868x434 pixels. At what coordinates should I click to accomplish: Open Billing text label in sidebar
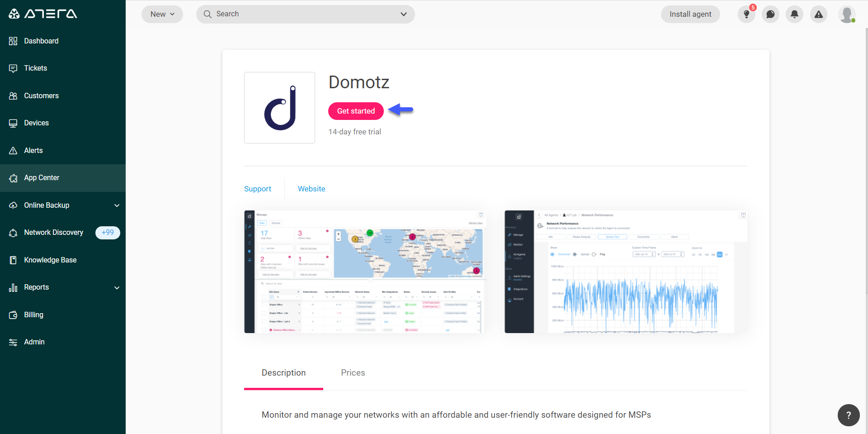pos(34,315)
